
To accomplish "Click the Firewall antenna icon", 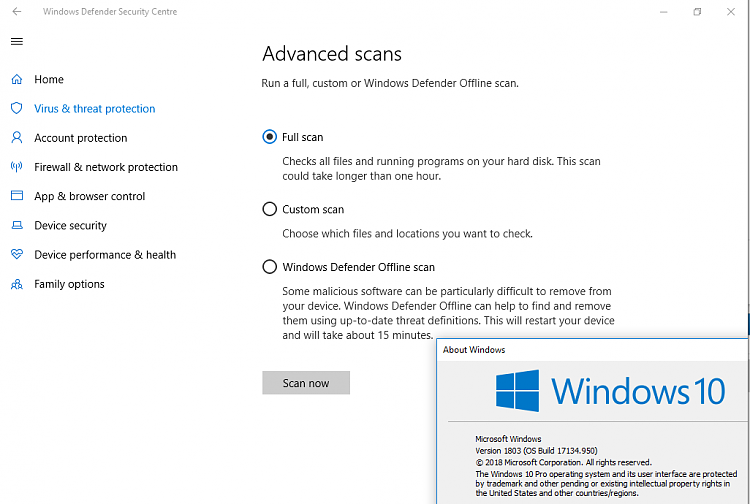I will [x=17, y=167].
